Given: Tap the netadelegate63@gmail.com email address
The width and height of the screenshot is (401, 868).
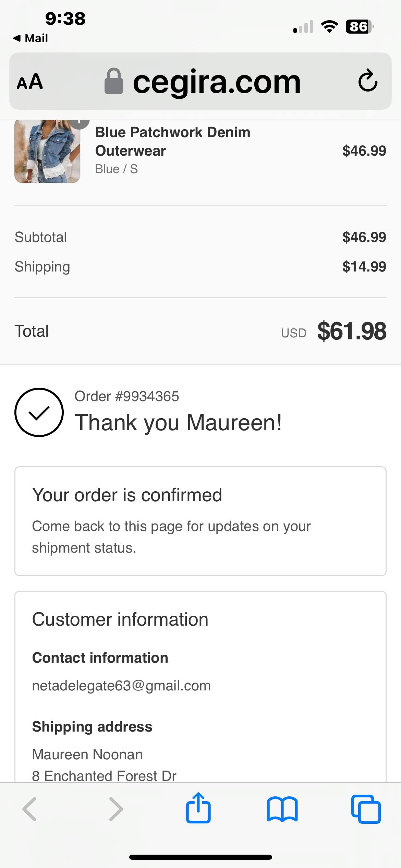Looking at the screenshot, I should point(121,686).
